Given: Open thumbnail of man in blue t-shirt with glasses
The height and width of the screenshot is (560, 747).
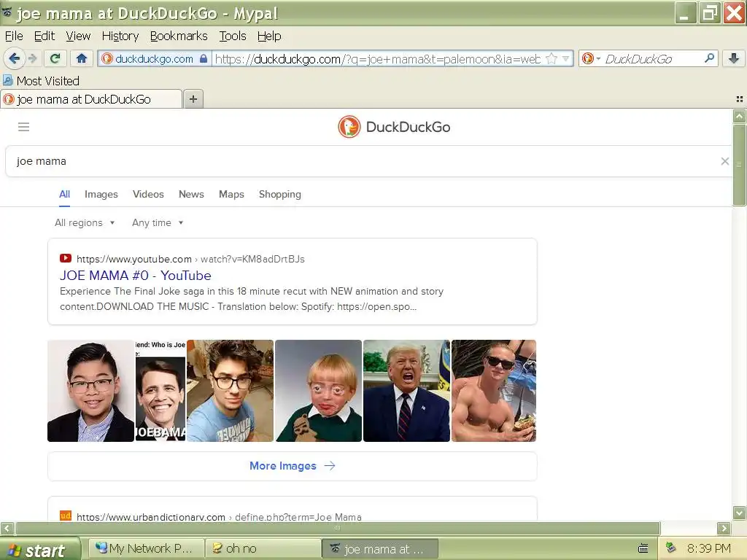Looking at the screenshot, I should 230,391.
